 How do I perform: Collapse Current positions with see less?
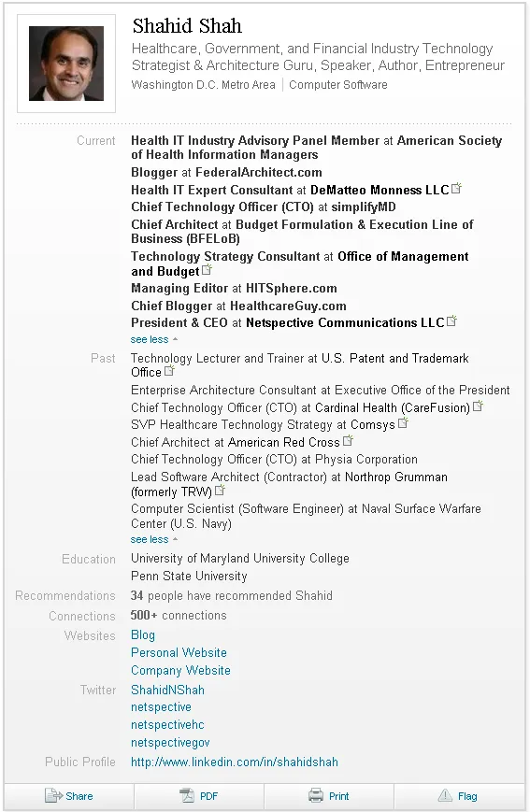154,340
